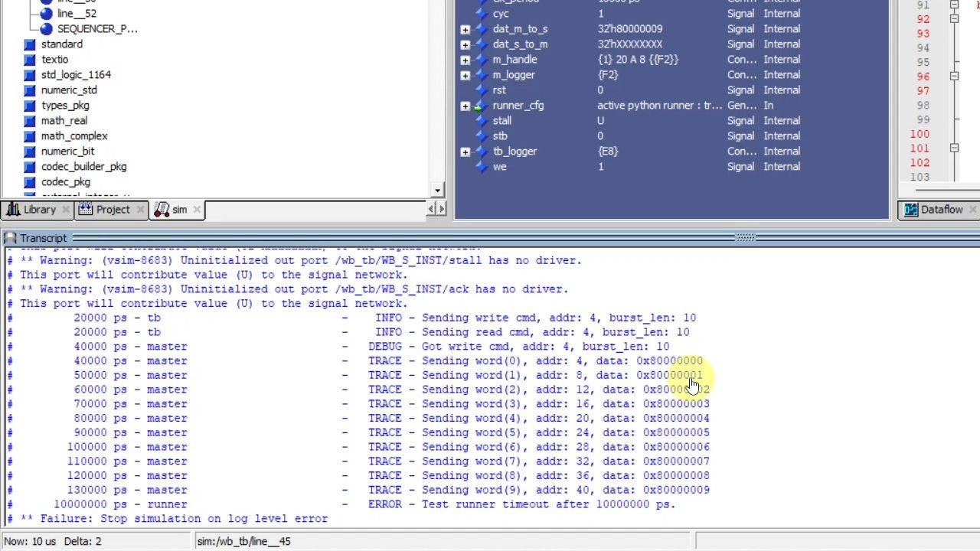The height and width of the screenshot is (551, 980).
Task: Click the SEQUENCER_P... process sphere icon
Action: pos(46,29)
